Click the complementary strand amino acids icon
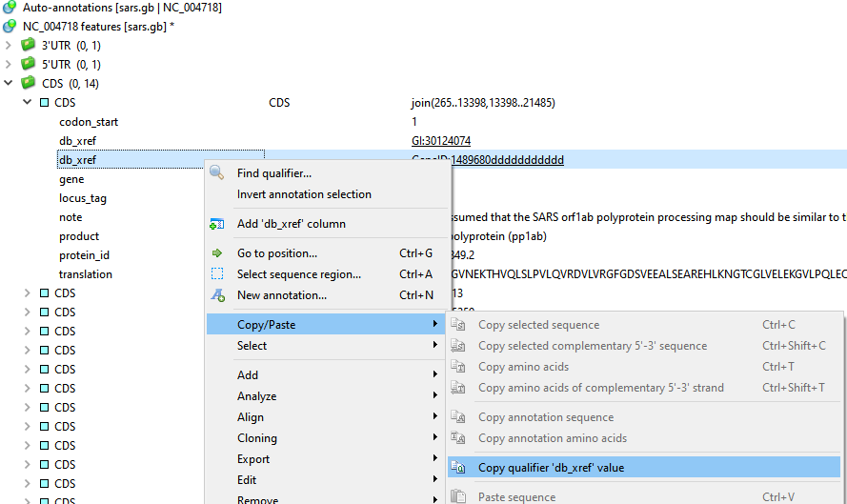847x504 pixels. (x=458, y=388)
